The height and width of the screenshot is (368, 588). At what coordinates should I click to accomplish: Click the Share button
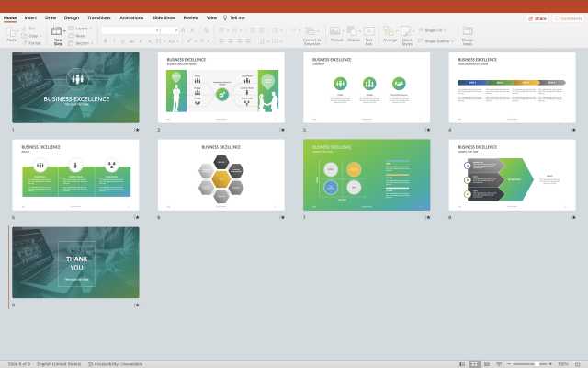tap(537, 17)
